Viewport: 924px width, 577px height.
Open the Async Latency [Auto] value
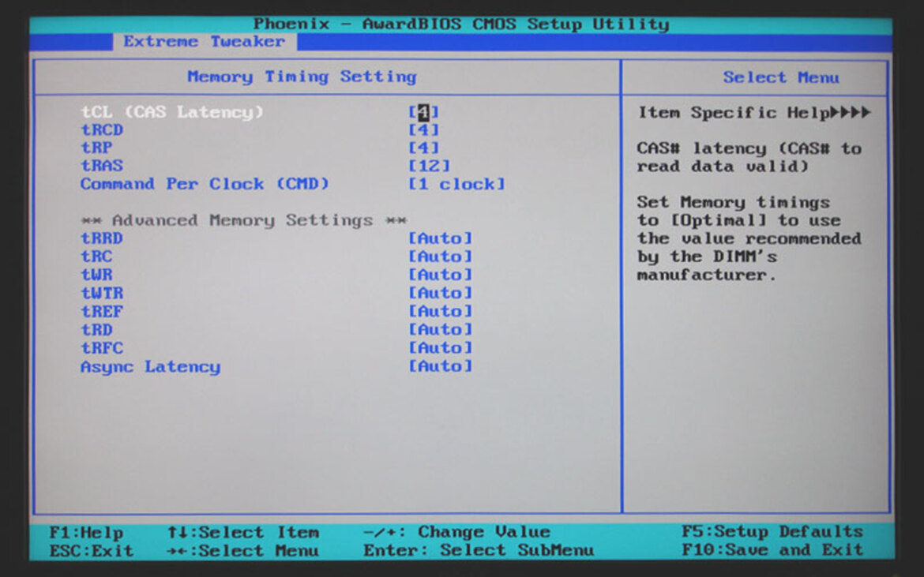(440, 366)
